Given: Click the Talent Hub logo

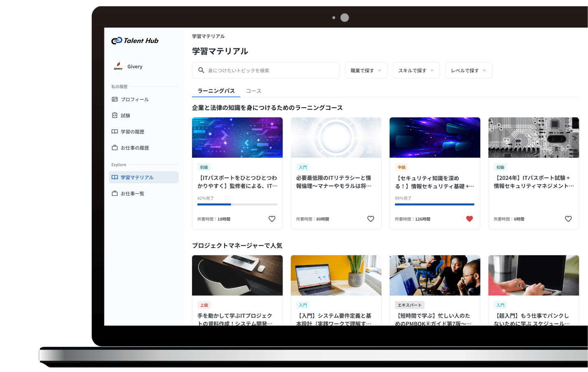Looking at the screenshot, I should [135, 40].
